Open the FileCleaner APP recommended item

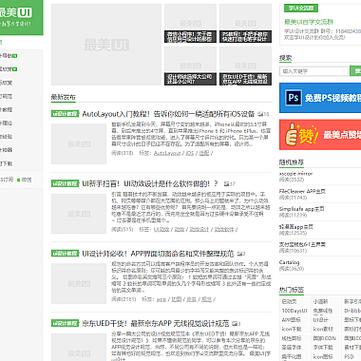pyautogui.click(x=302, y=191)
